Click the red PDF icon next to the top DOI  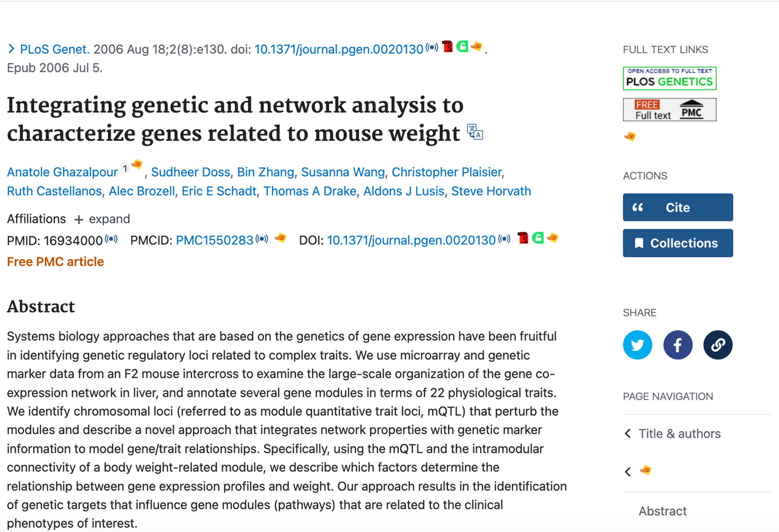pyautogui.click(x=448, y=46)
